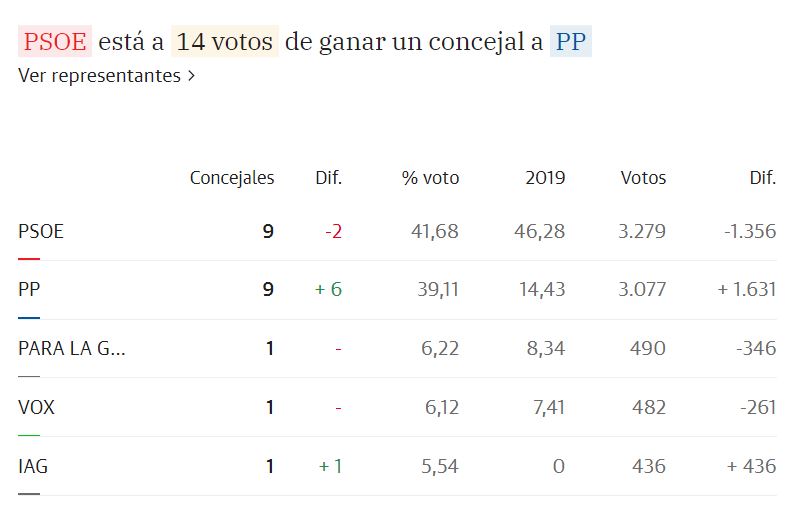Click the green color bar under VOX

(x=29, y=435)
